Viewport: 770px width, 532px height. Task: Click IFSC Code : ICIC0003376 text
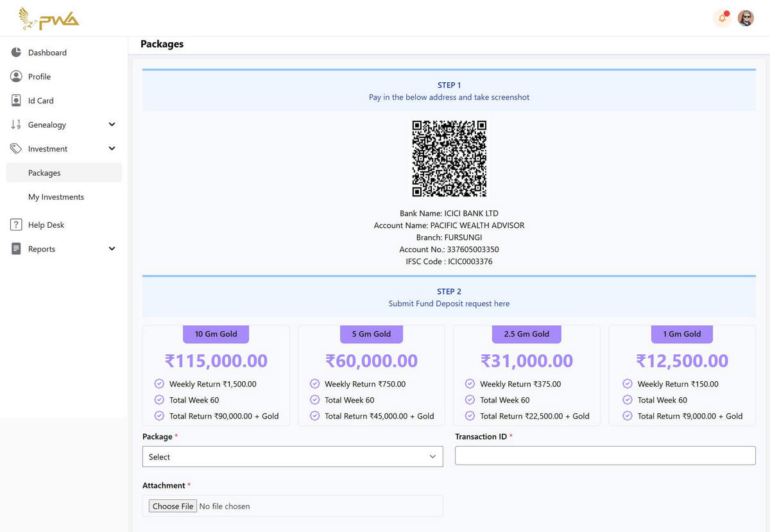(449, 262)
